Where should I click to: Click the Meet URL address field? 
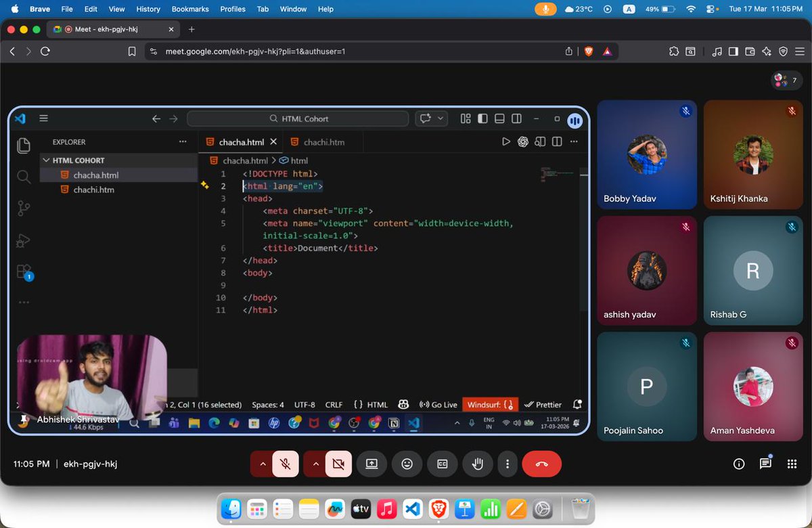359,51
